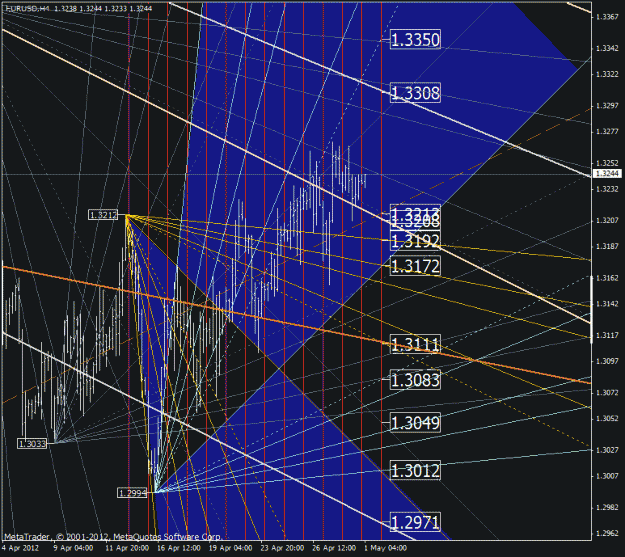The height and width of the screenshot is (557, 625).
Task: Click the 9 Apr 04:00 time axis label
Action: point(73,548)
